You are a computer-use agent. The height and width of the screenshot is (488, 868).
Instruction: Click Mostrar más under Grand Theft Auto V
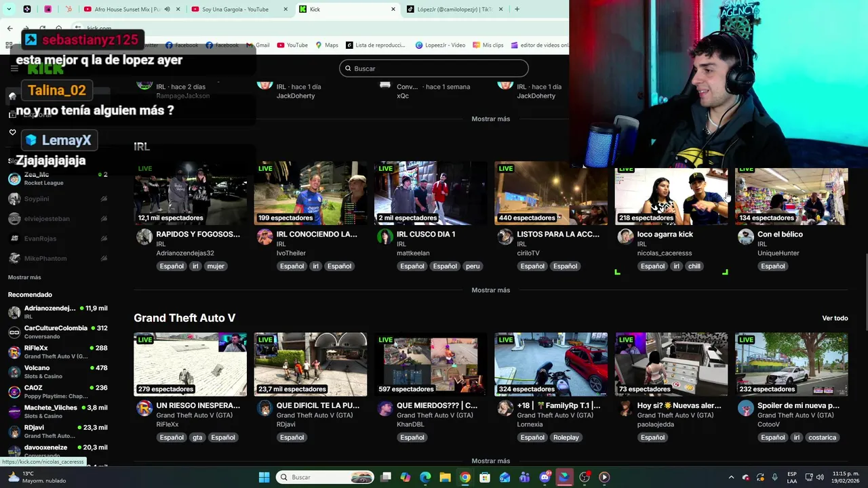[x=490, y=461]
